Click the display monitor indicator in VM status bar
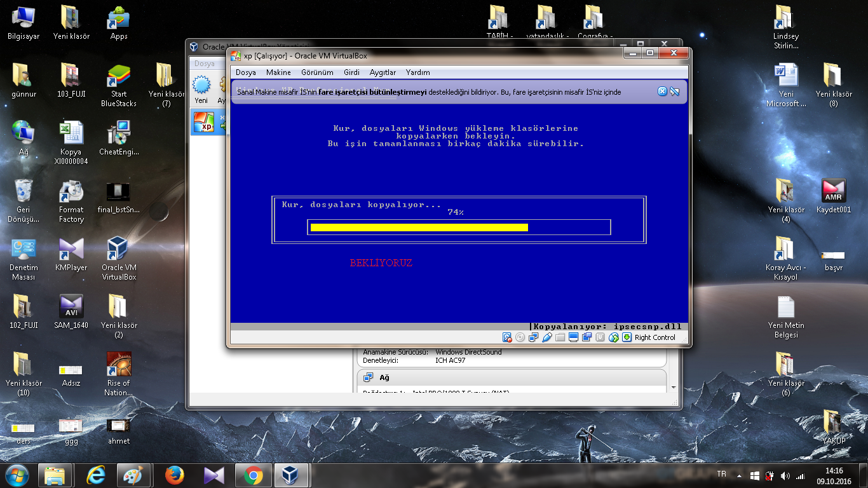Image resolution: width=868 pixels, height=488 pixels. coord(573,337)
